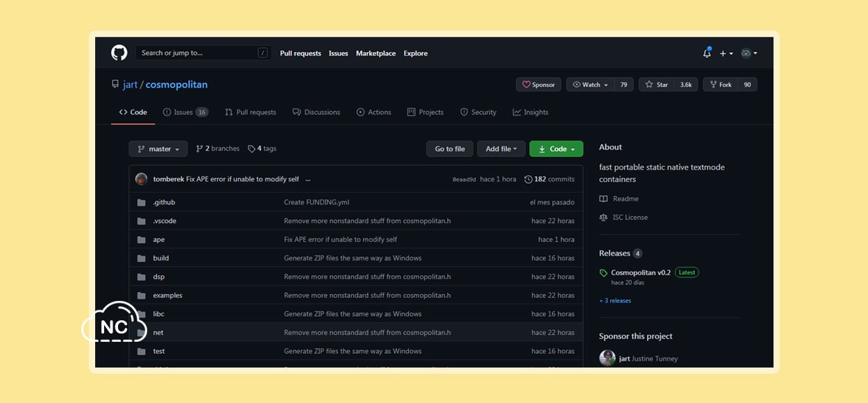Click jart's avatar under Sponsor this project

pyautogui.click(x=608, y=358)
